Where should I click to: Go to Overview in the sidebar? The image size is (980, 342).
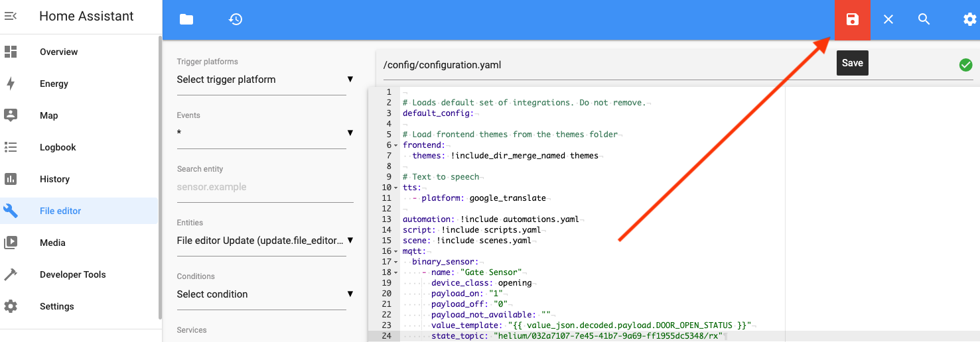[x=58, y=52]
